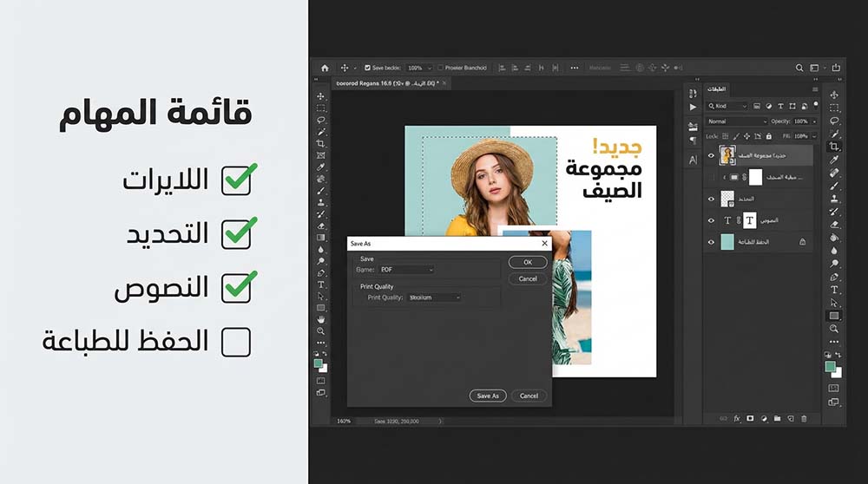The width and height of the screenshot is (868, 484).
Task: Select the Zoom tool in left toolbar
Action: pyautogui.click(x=321, y=330)
